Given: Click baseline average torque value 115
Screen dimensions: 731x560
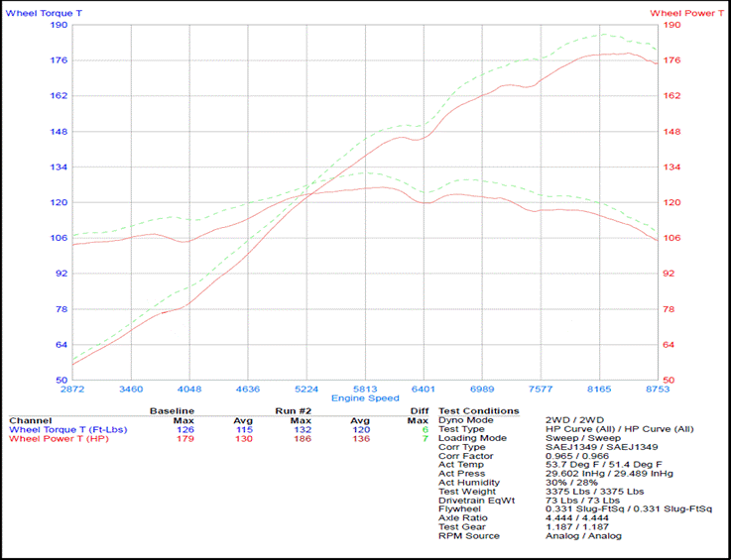Looking at the screenshot, I should [x=244, y=429].
